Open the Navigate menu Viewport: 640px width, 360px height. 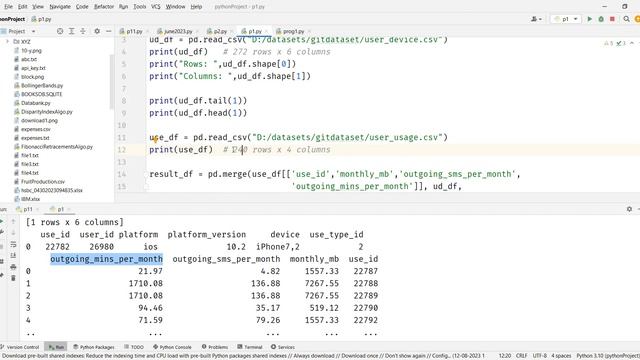click(60, 7)
